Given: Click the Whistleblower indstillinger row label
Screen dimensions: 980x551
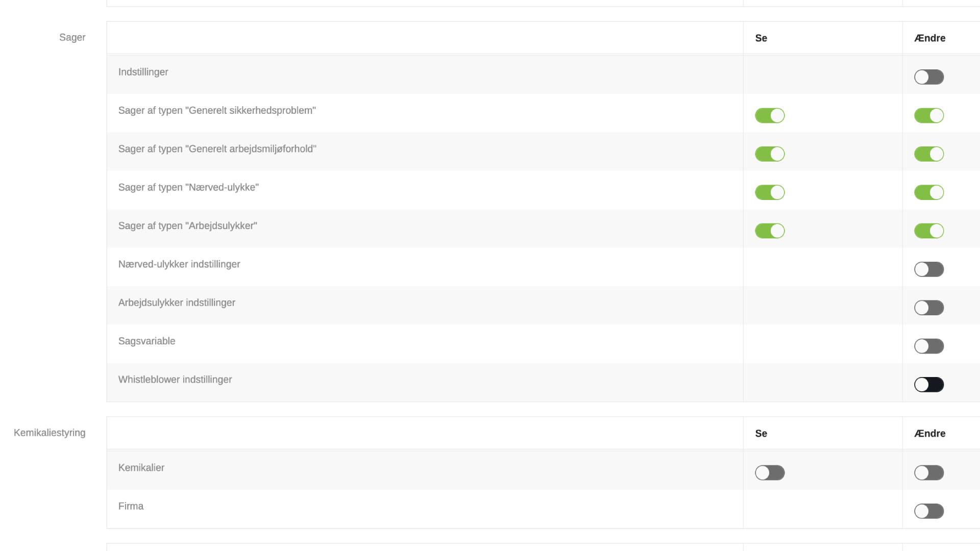Looking at the screenshot, I should tap(175, 380).
